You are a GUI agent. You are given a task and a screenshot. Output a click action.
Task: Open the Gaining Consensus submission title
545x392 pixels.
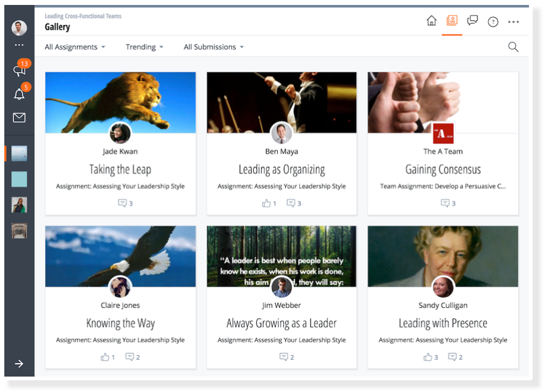[443, 169]
